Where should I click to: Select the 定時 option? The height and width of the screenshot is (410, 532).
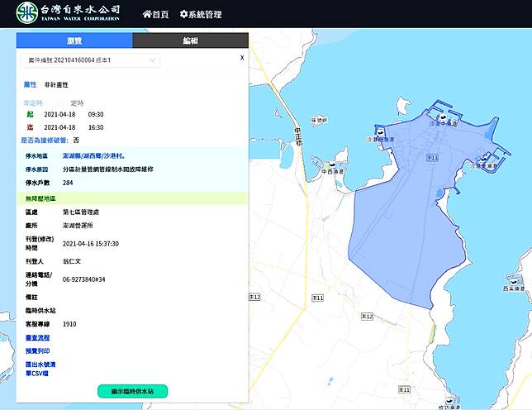(77, 102)
